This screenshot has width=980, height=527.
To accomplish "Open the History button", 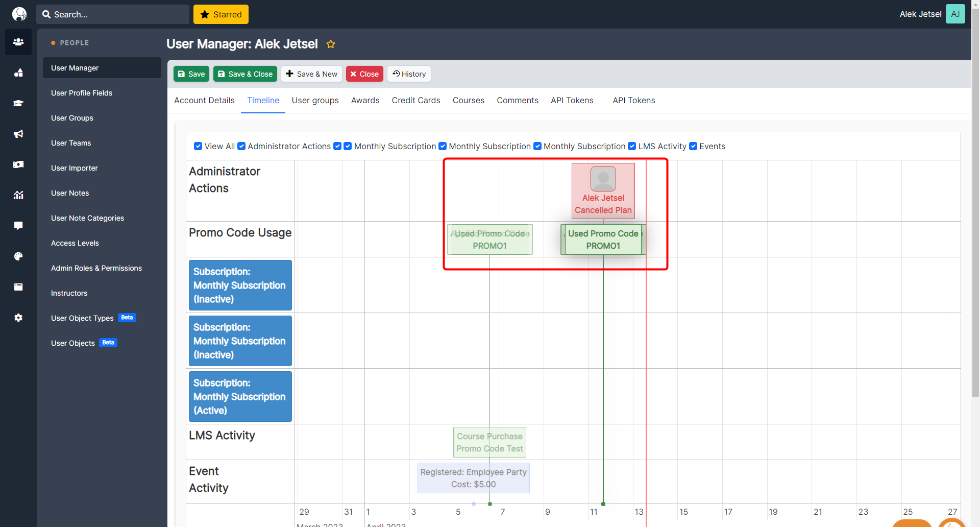I will tap(409, 74).
